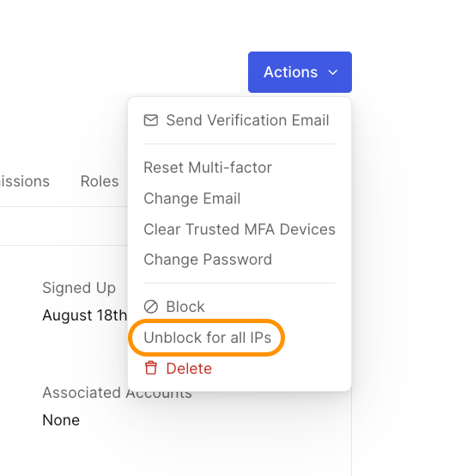The height and width of the screenshot is (476, 467).
Task: Click the red trash can icon
Action: pos(151,369)
